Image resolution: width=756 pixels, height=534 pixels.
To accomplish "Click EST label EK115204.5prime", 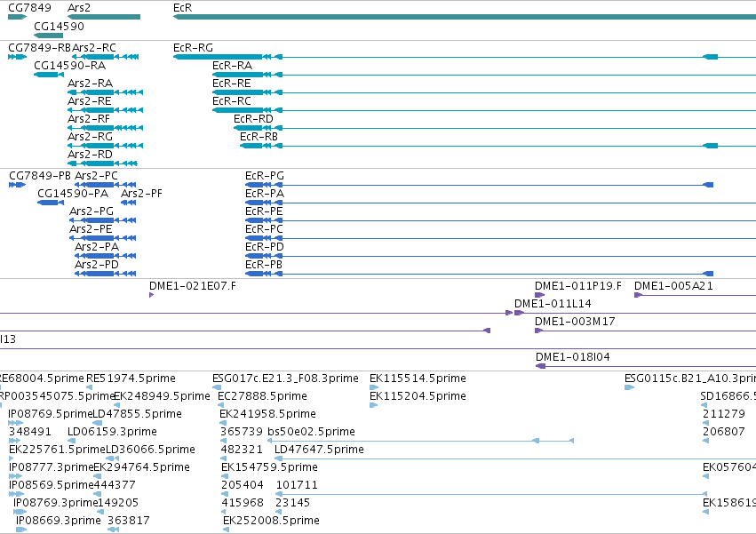I will pos(418,397).
